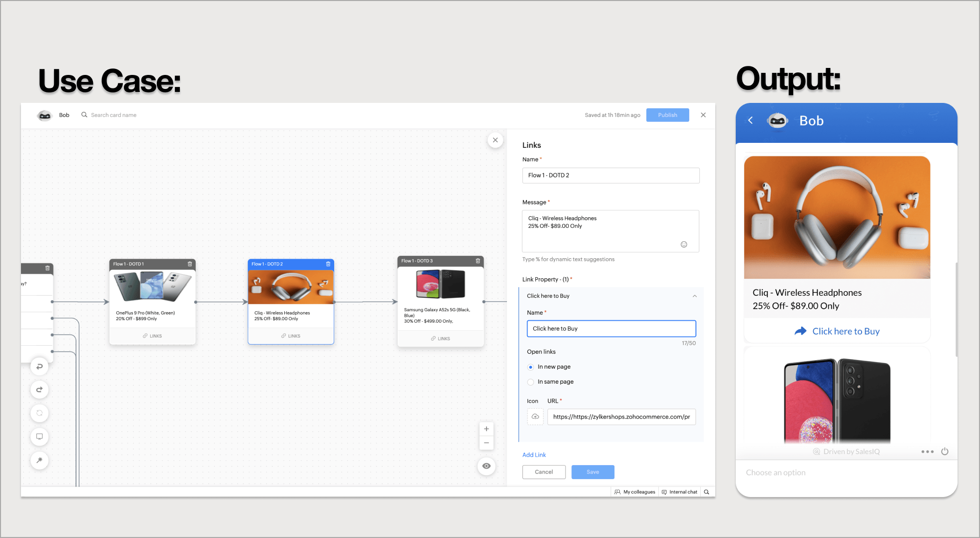The width and height of the screenshot is (980, 538).
Task: Open the bottom bar search icon
Action: click(707, 492)
